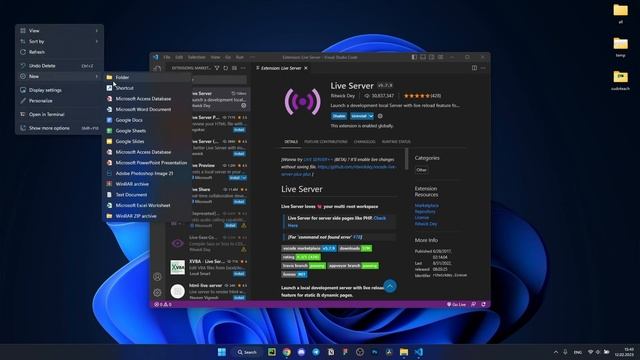Expand the View submenu in the context menu

click(x=59, y=31)
